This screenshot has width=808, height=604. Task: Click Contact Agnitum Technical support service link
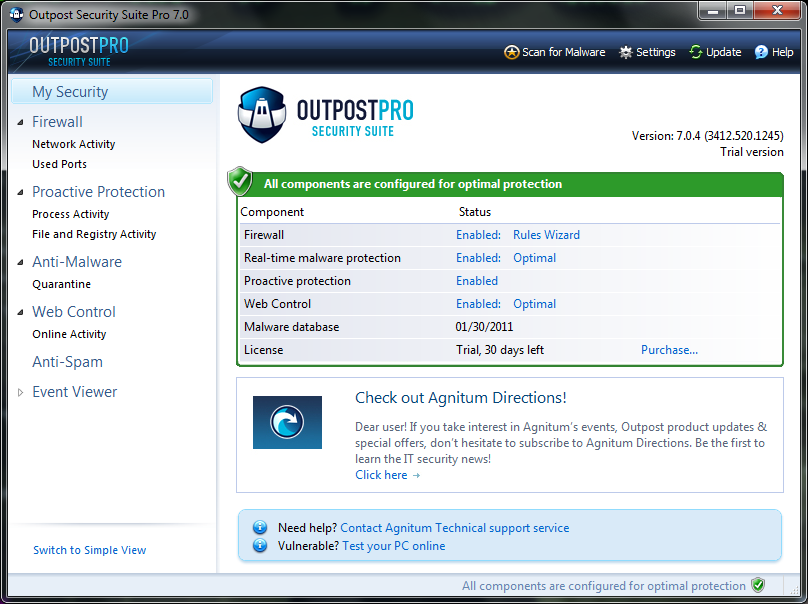(x=454, y=528)
